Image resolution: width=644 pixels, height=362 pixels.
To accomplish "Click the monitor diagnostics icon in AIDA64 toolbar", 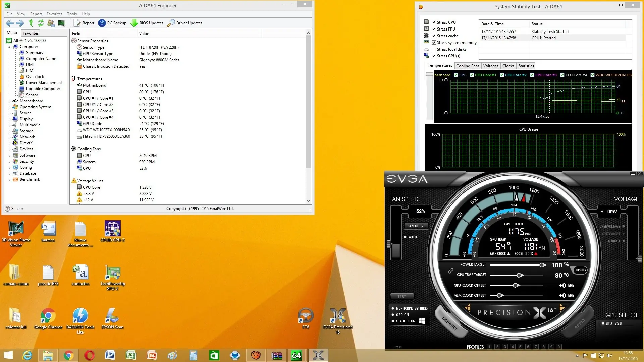I will click(x=61, y=23).
